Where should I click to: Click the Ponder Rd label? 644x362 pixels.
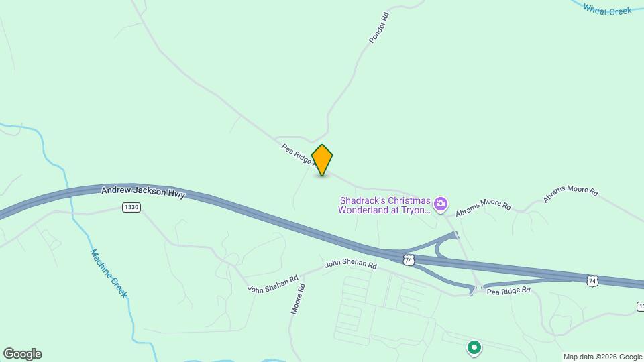point(378,28)
